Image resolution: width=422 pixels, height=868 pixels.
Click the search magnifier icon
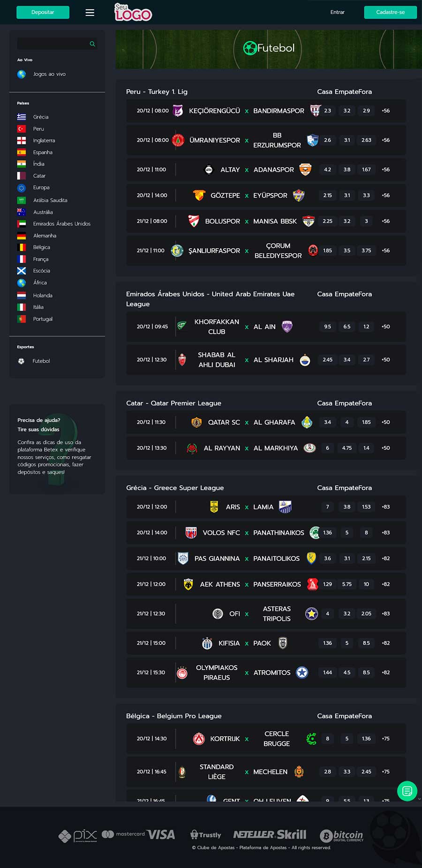(92, 44)
